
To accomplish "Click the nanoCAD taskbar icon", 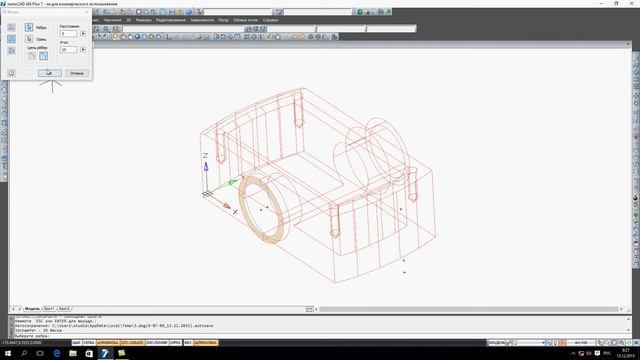I will pyautogui.click(x=105, y=353).
